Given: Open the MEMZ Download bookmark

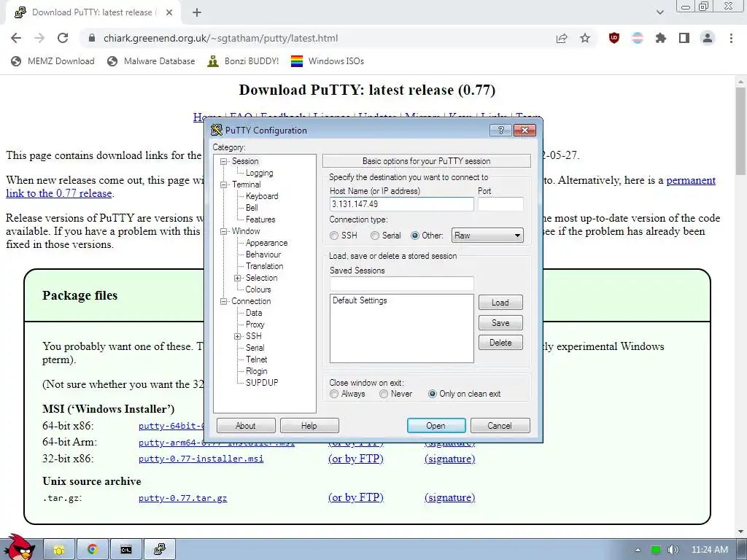Looking at the screenshot, I should (x=53, y=61).
